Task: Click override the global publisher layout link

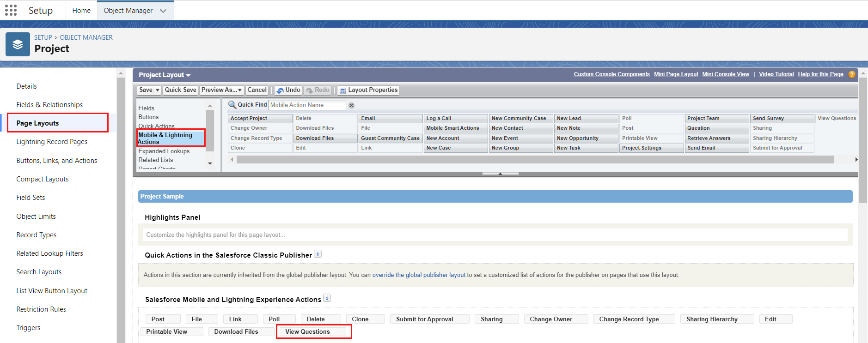Action: click(x=419, y=275)
